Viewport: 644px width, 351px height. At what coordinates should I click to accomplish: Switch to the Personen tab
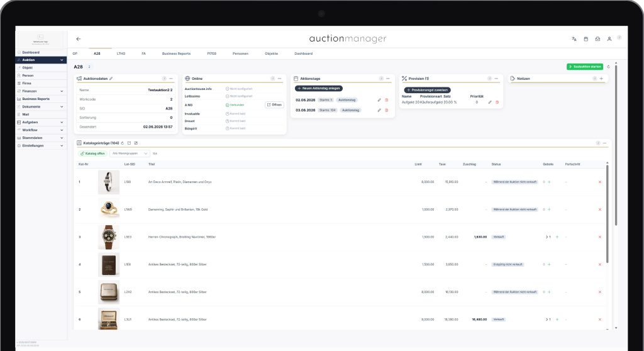click(240, 54)
